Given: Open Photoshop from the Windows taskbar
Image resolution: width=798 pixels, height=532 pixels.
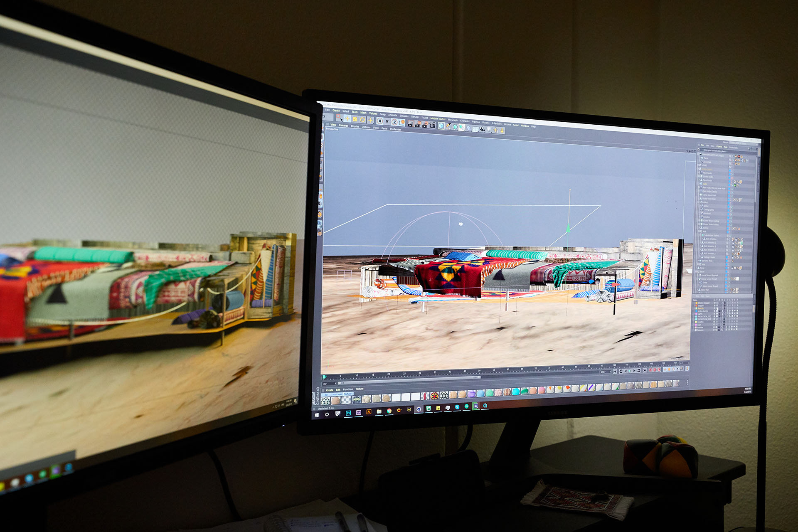Looking at the screenshot, I should 348,412.
